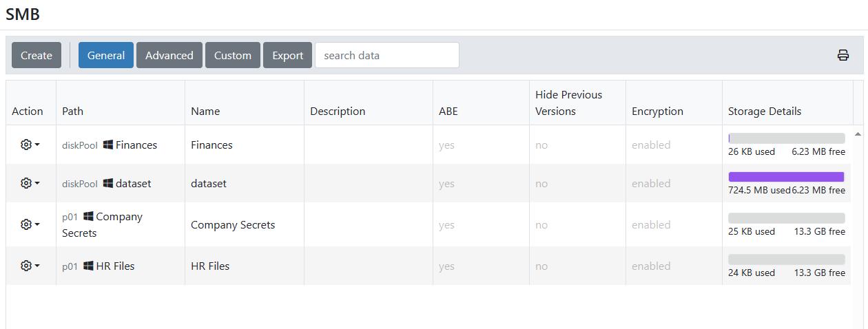Image resolution: width=868 pixels, height=329 pixels.
Task: Switch to the Advanced view tab
Action: tap(169, 56)
